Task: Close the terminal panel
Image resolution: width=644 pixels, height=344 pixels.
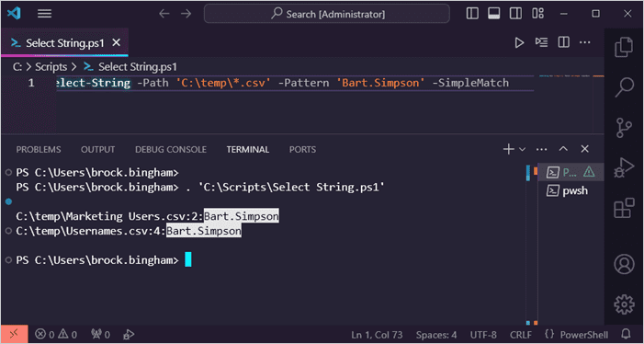Action: 585,149
